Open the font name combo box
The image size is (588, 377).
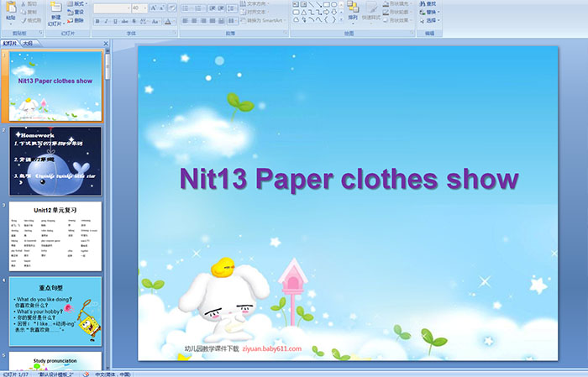tap(112, 8)
